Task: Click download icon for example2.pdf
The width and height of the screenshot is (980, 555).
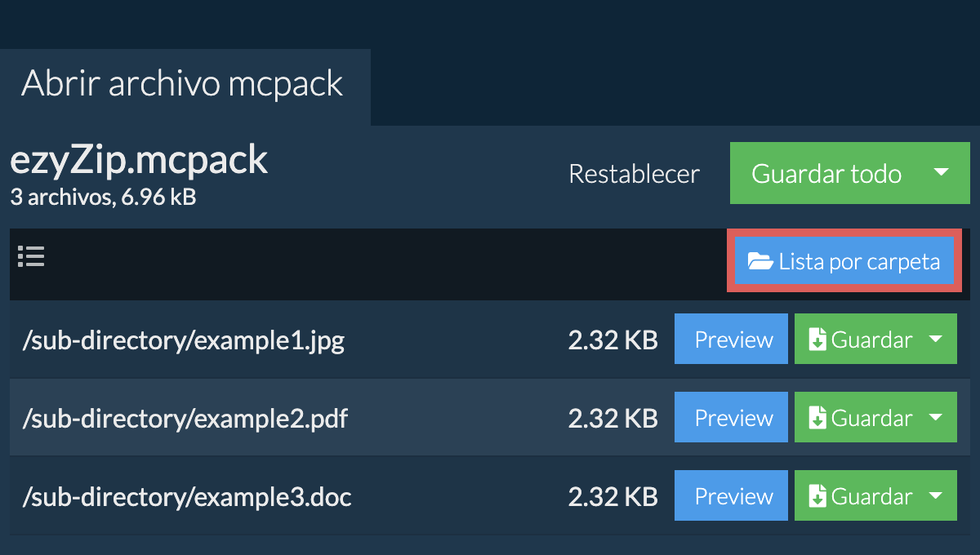Action: [817, 418]
